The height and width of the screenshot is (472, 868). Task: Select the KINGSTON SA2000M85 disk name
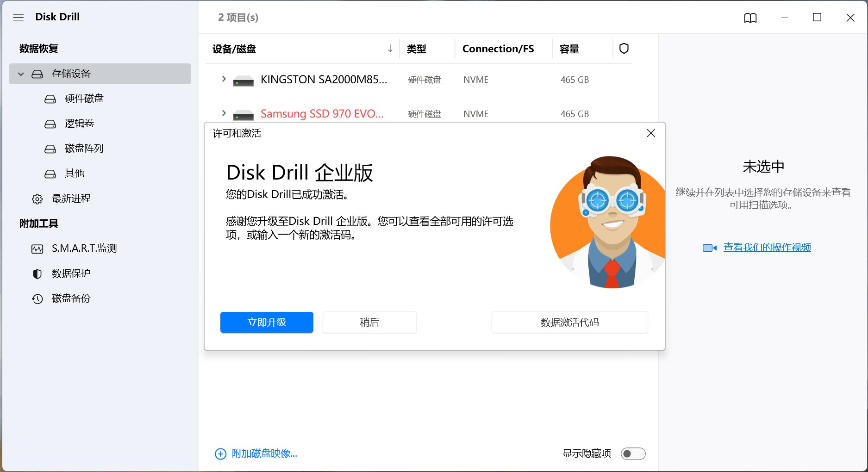tap(324, 80)
